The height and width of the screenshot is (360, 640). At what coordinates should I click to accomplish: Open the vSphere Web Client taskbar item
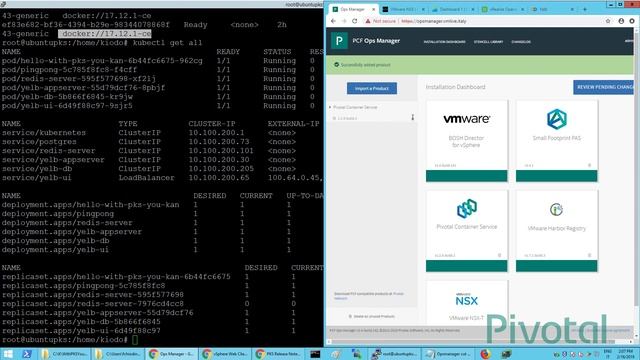click(x=225, y=354)
